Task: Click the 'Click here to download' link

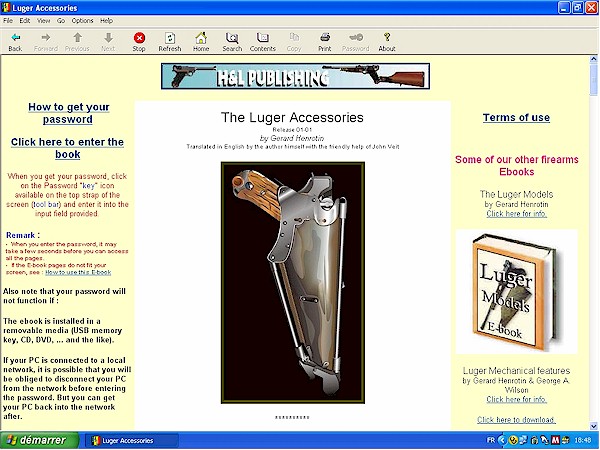Action: pyautogui.click(x=516, y=419)
